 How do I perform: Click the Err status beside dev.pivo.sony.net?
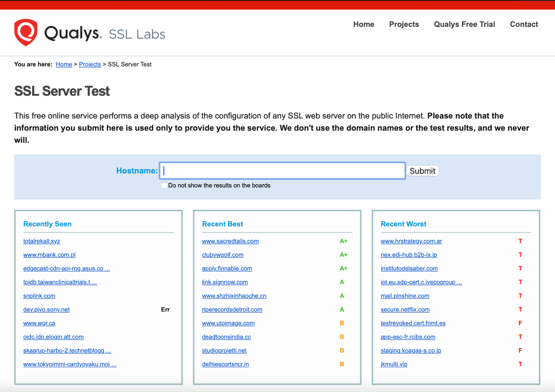165,309
